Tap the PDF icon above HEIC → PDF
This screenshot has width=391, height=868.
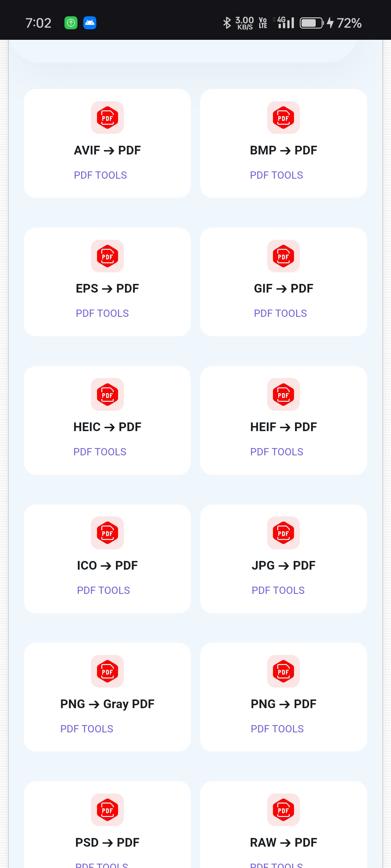coord(107,395)
